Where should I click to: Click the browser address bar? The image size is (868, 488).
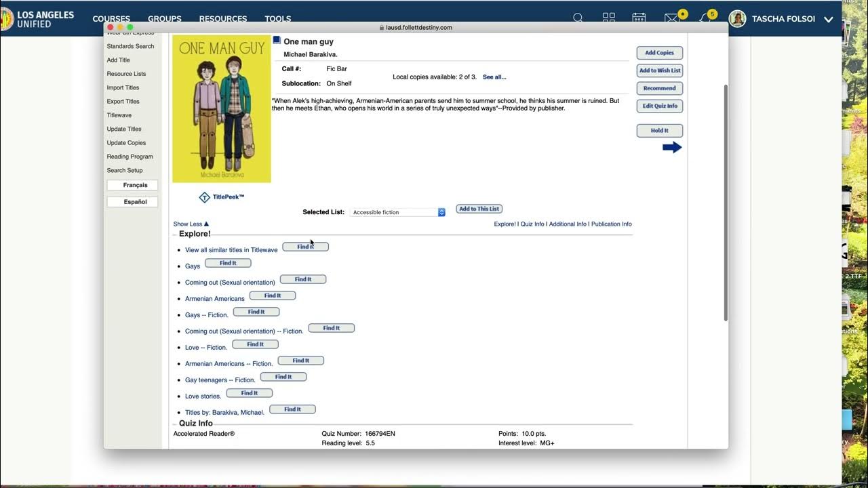416,28
